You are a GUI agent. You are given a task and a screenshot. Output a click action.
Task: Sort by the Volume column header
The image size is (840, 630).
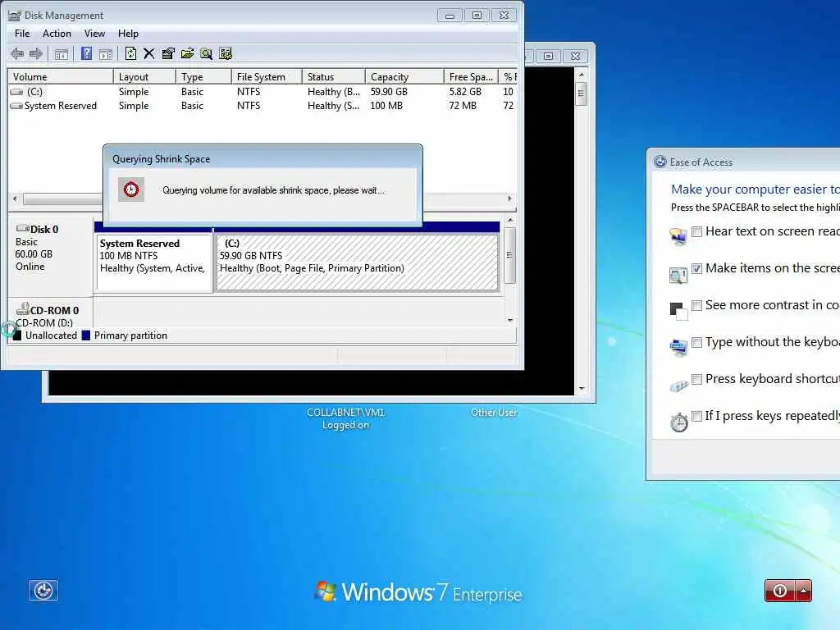tap(60, 76)
